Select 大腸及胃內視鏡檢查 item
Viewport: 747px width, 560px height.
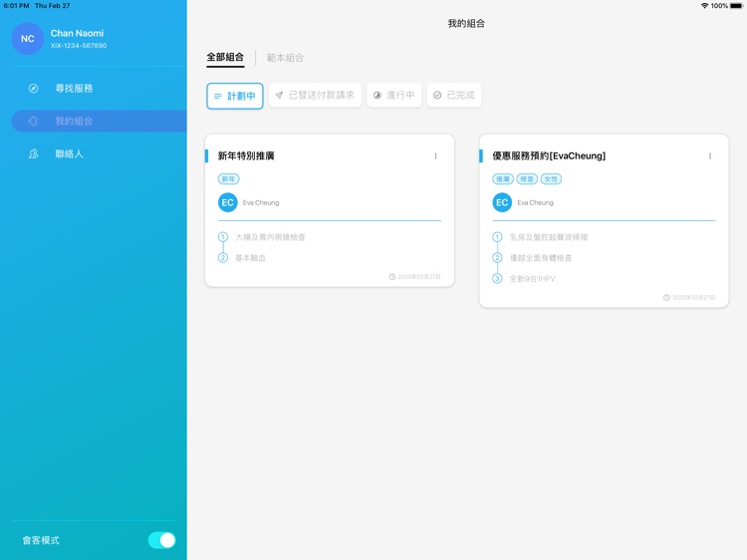coord(270,237)
